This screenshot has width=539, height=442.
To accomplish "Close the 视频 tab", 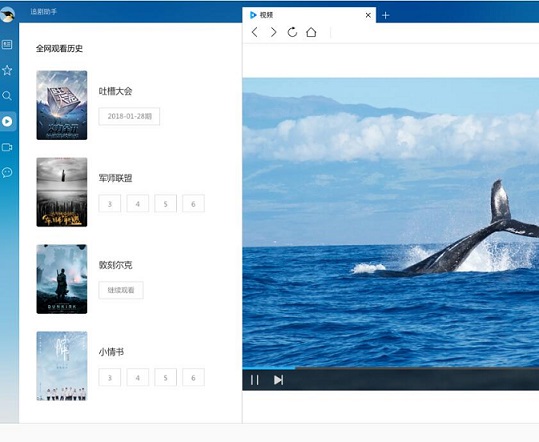I will pyautogui.click(x=368, y=15).
